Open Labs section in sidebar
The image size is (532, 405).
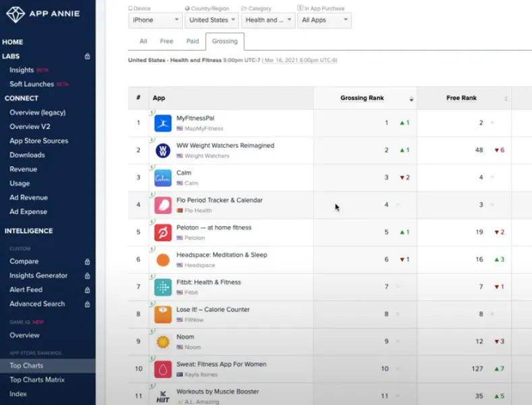coord(11,57)
